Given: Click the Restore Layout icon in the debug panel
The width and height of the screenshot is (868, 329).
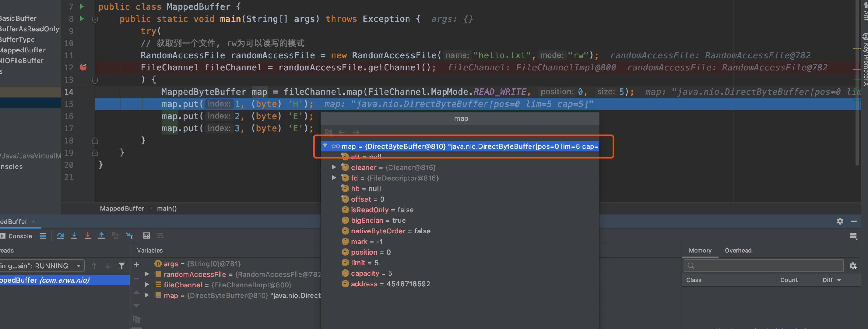Looking at the screenshot, I should (x=853, y=236).
